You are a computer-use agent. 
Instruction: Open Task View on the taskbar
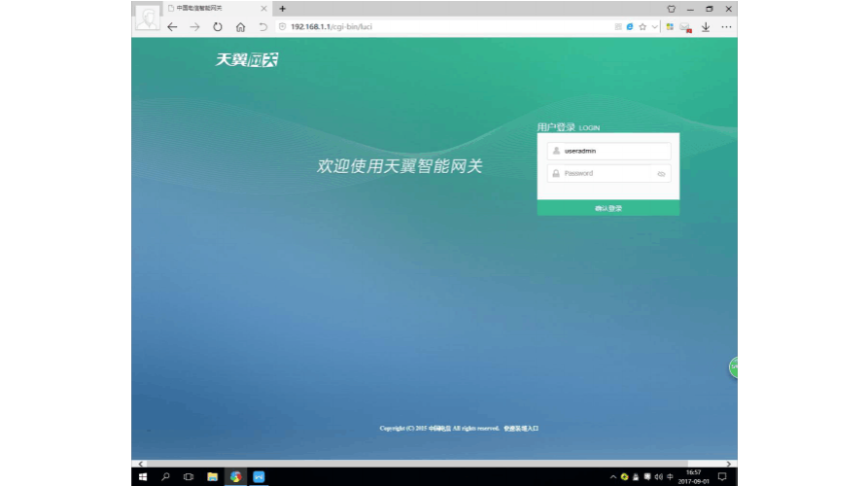click(189, 476)
